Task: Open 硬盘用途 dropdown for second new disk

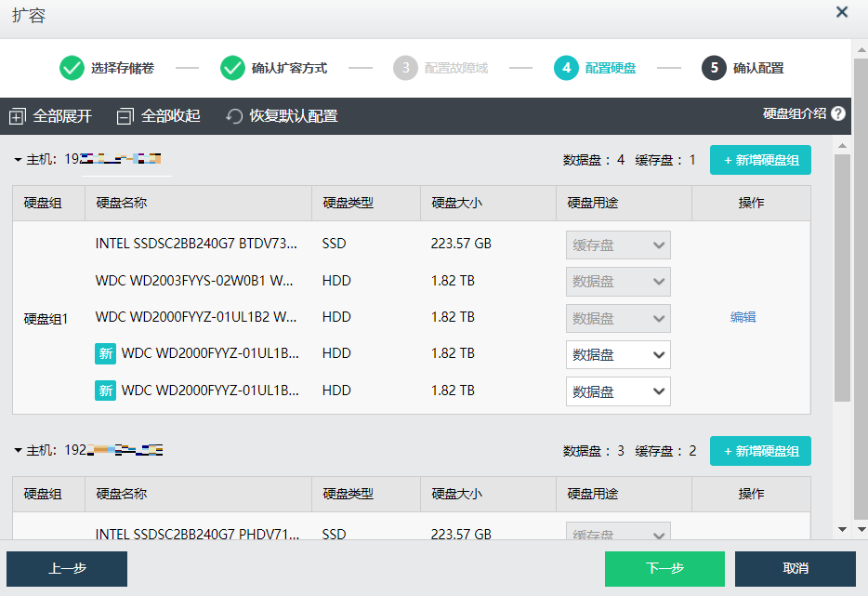Action: coord(618,391)
